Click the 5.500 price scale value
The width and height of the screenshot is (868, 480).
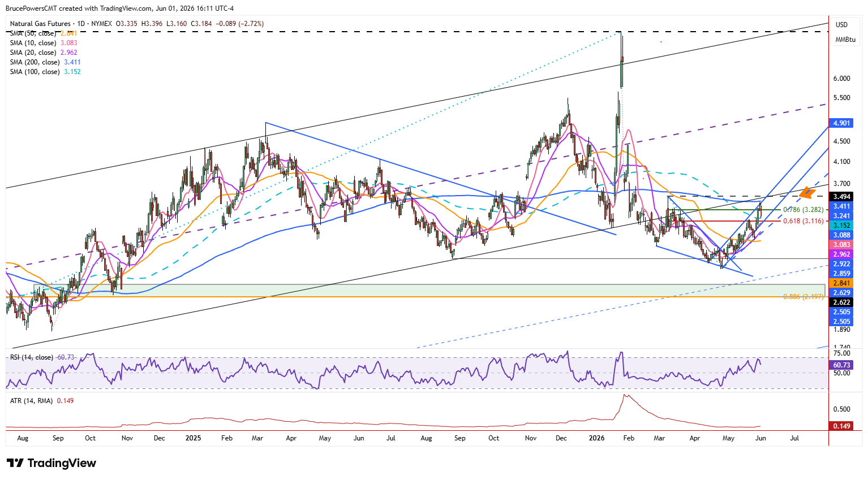841,98
